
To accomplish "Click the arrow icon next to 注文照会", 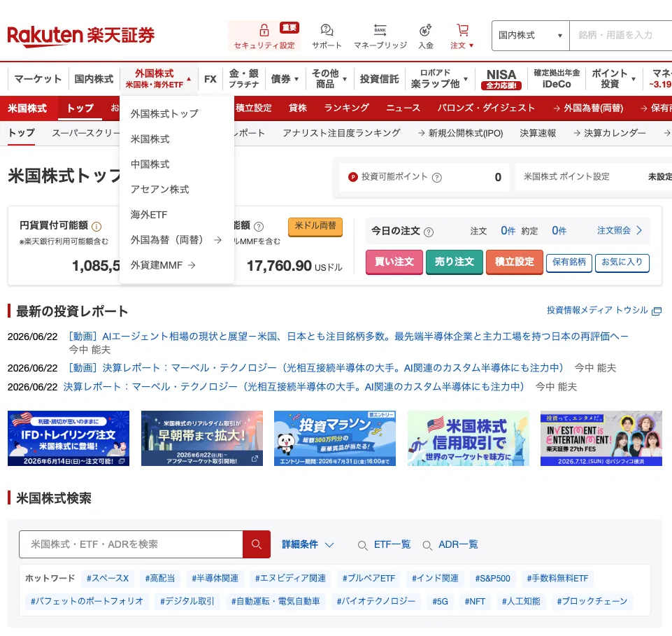I will tap(639, 230).
